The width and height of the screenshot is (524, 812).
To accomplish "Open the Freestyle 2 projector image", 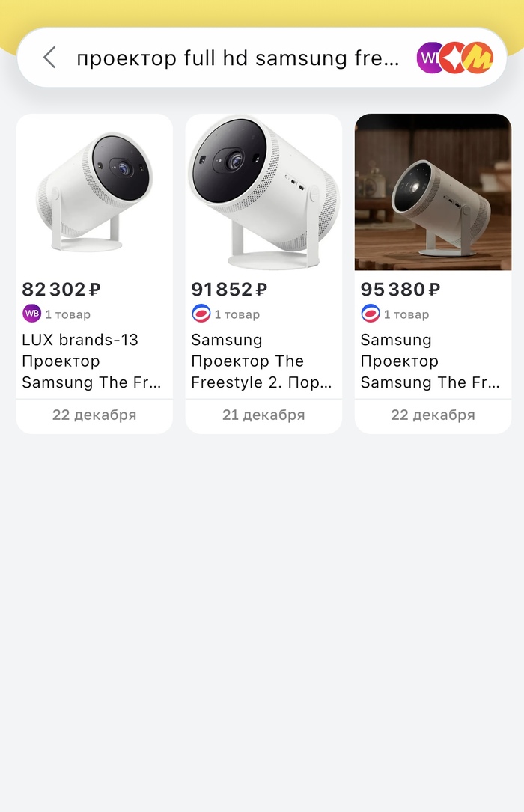I will [x=263, y=192].
